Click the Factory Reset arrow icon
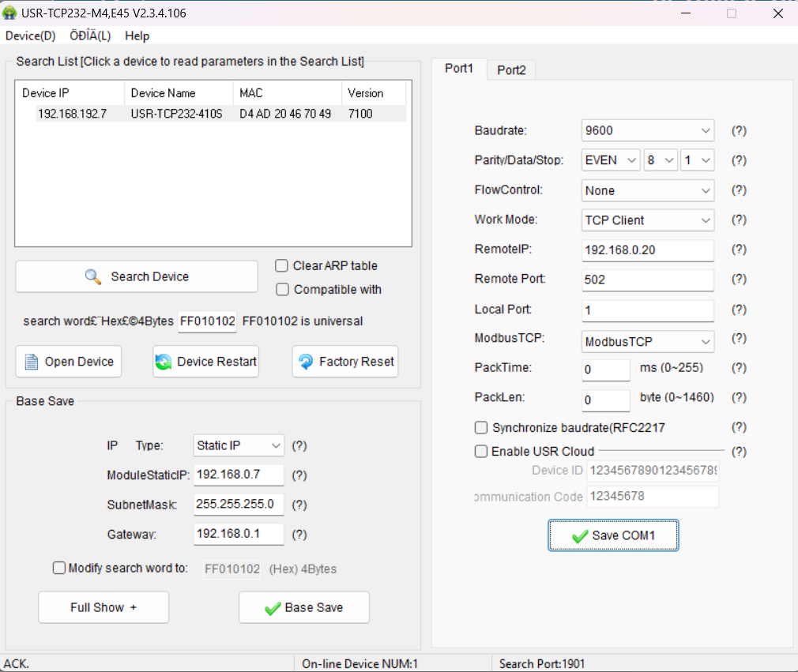Image resolution: width=798 pixels, height=672 pixels. coord(305,362)
